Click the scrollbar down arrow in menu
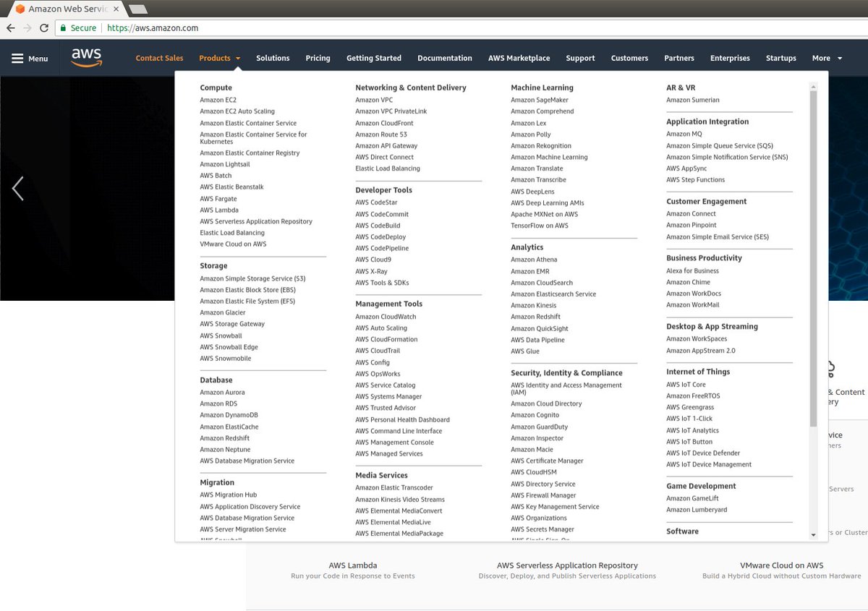Image resolution: width=868 pixels, height=611 pixels. click(x=813, y=535)
